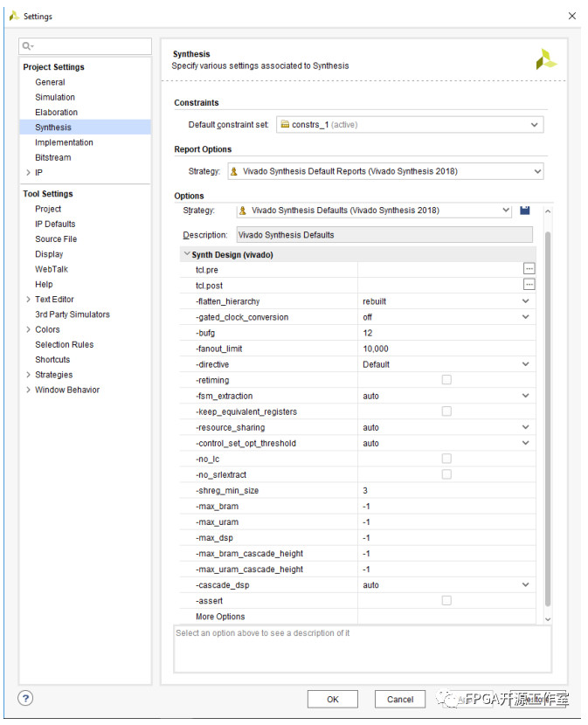Enable the -assert checkbox

click(446, 600)
